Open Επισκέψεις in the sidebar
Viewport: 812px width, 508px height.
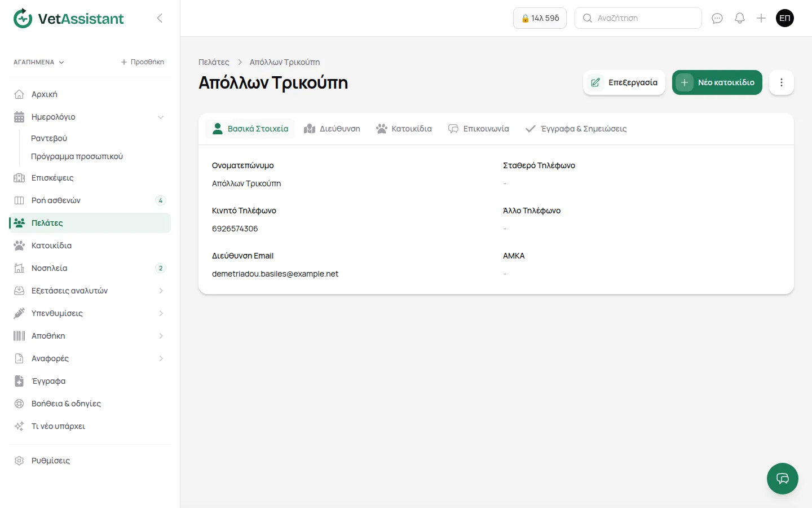[x=90, y=178]
